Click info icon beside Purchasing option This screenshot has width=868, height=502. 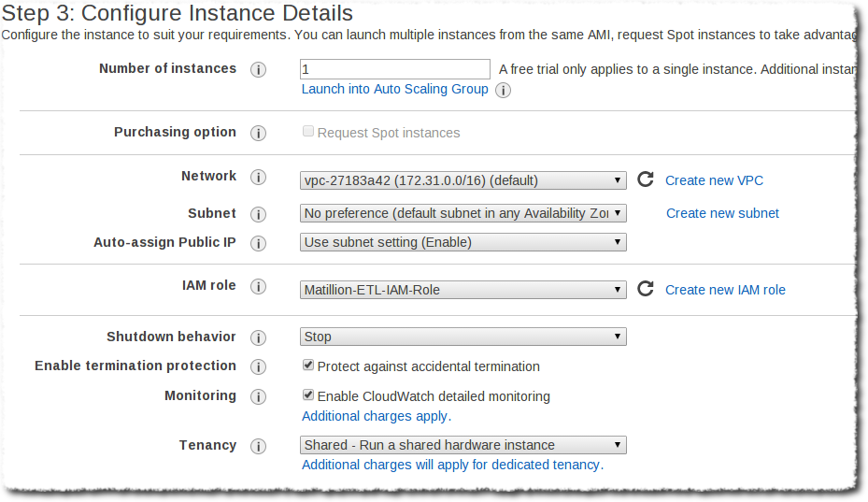[260, 133]
